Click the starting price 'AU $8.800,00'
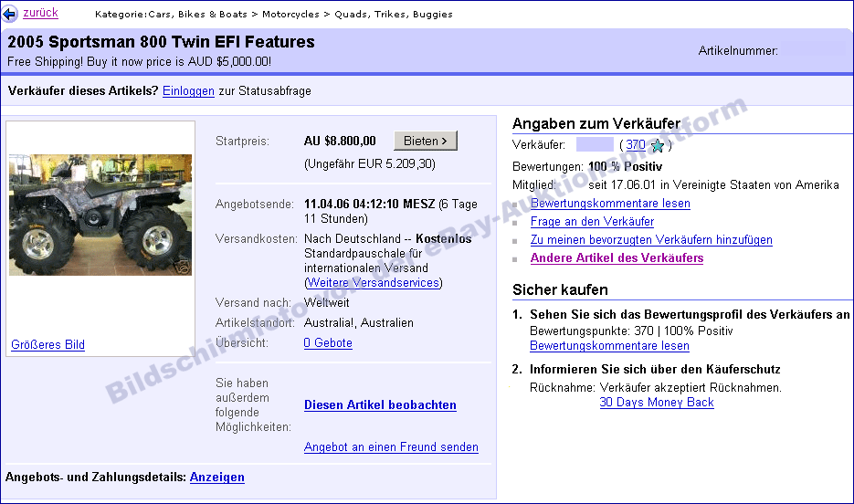Image resolution: width=854 pixels, height=504 pixels. (x=340, y=141)
